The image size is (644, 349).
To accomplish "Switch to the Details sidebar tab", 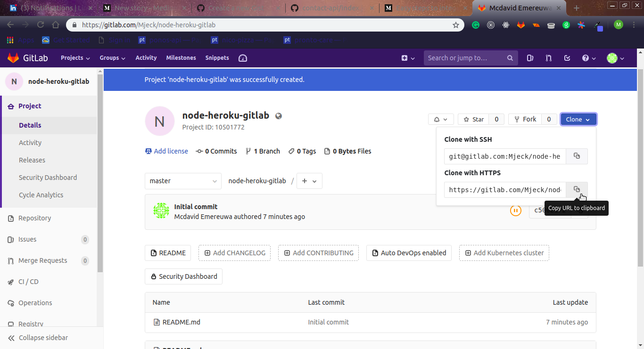I will click(30, 125).
